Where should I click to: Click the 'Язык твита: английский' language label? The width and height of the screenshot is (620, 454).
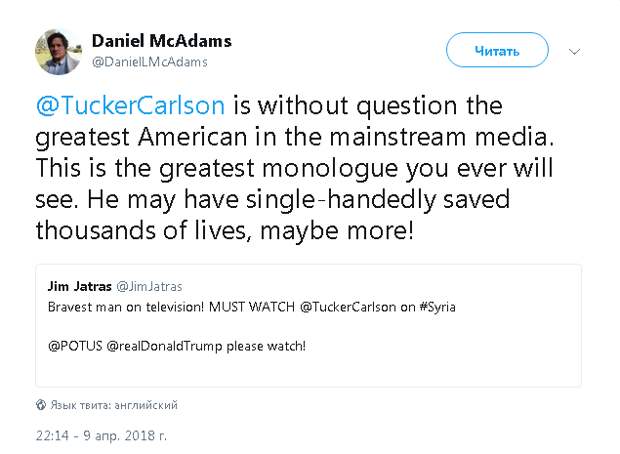113,405
